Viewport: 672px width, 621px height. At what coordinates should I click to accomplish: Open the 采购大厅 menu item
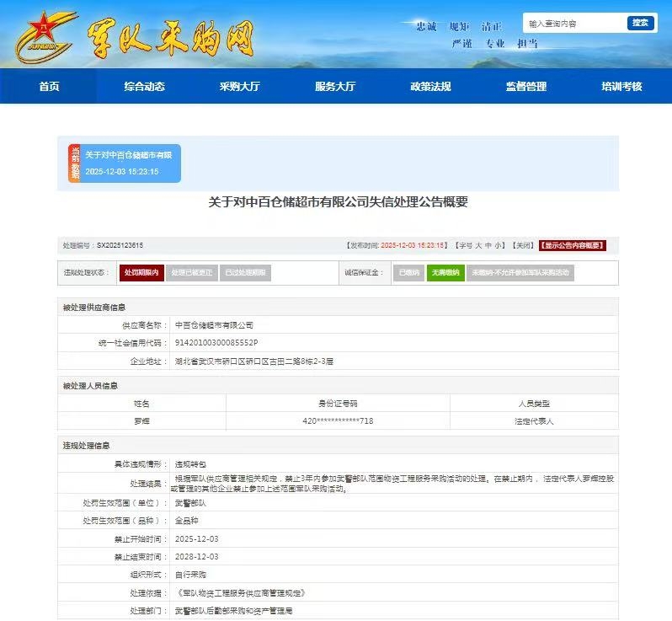pyautogui.click(x=239, y=86)
